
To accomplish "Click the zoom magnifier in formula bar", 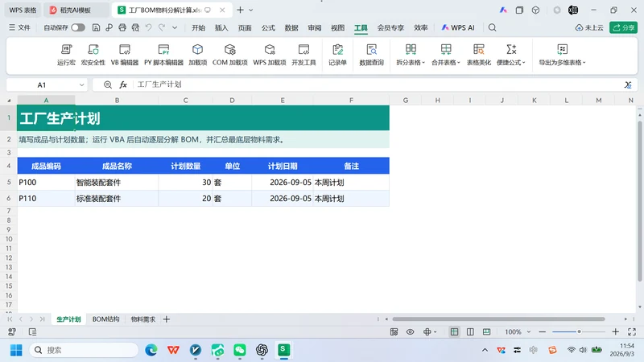I will [x=108, y=84].
